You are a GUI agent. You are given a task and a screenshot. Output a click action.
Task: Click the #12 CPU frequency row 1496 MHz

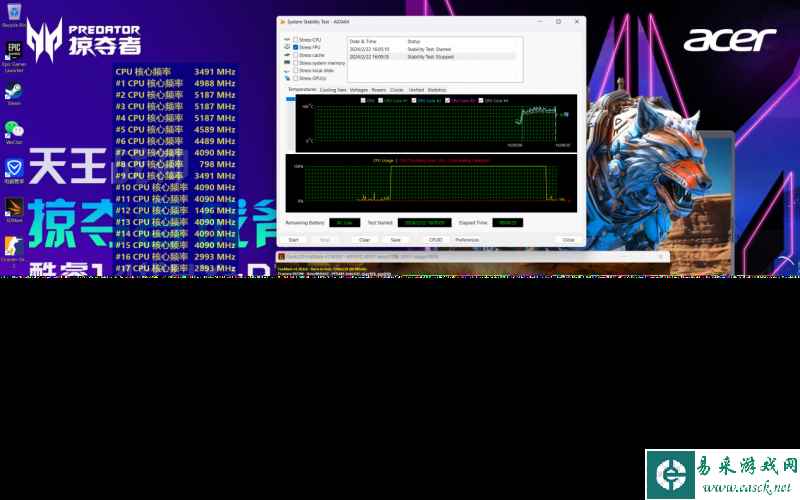[x=176, y=211]
